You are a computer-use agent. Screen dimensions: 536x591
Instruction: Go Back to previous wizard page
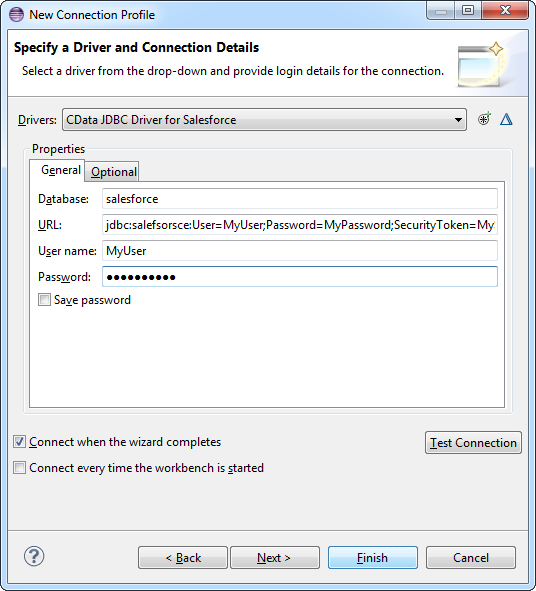[183, 557]
